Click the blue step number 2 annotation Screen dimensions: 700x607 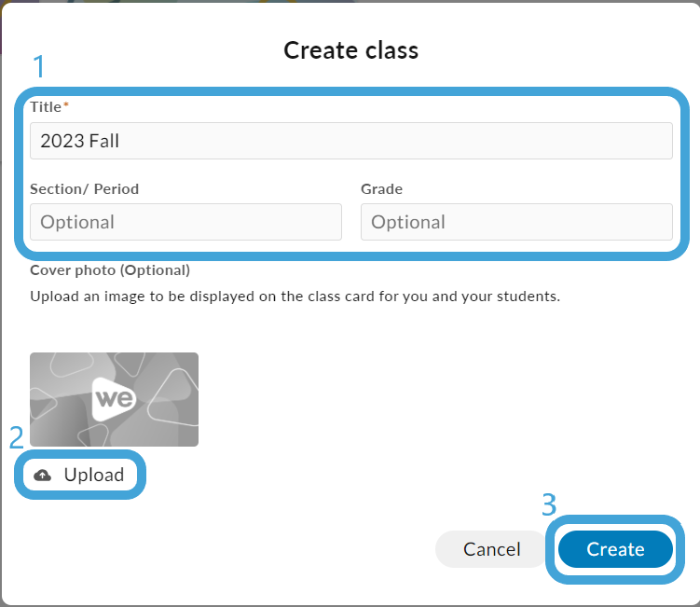pyautogui.click(x=17, y=437)
